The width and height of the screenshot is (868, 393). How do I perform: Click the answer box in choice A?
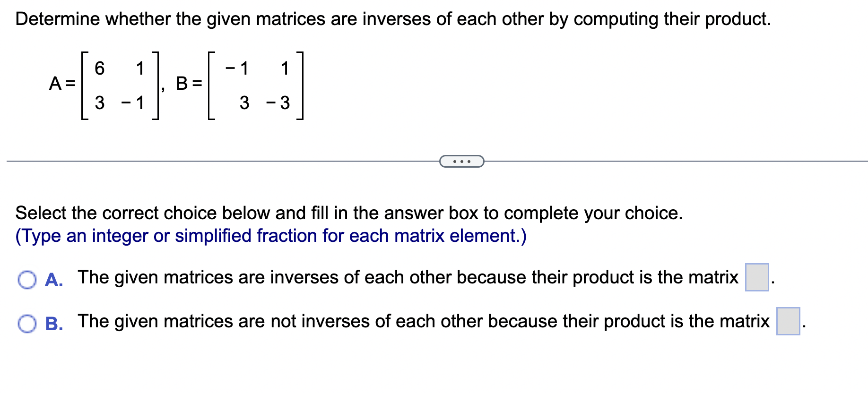coord(756,278)
